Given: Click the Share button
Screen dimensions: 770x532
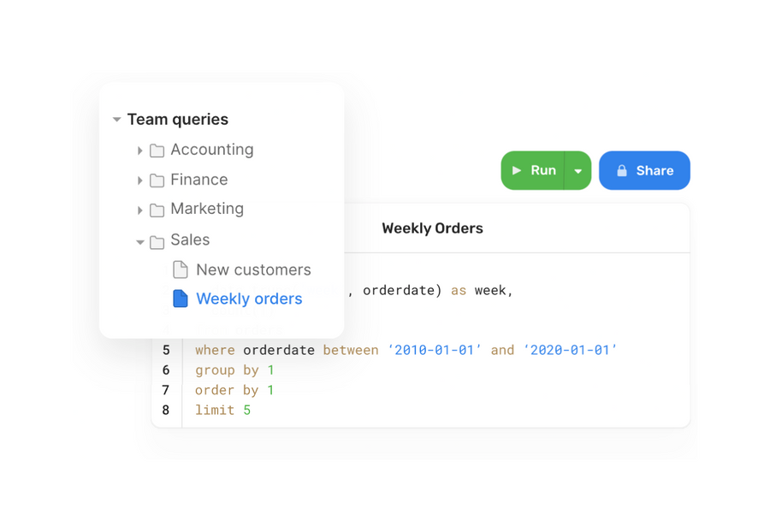Looking at the screenshot, I should [x=644, y=170].
